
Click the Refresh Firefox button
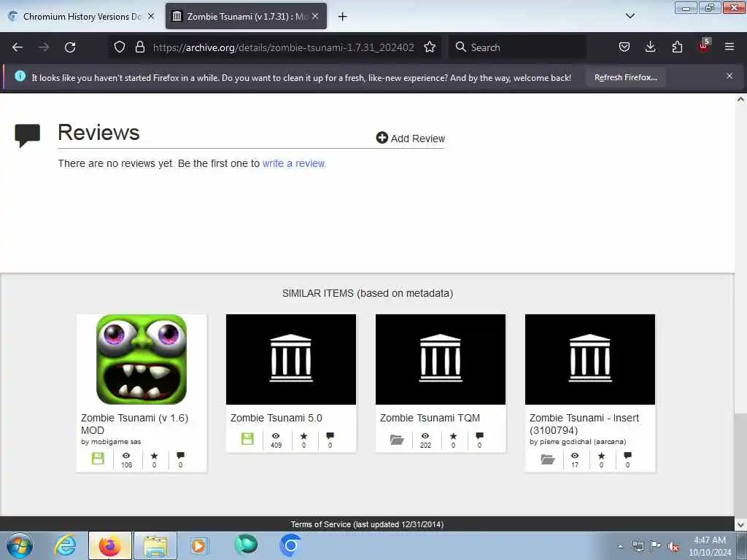(625, 77)
